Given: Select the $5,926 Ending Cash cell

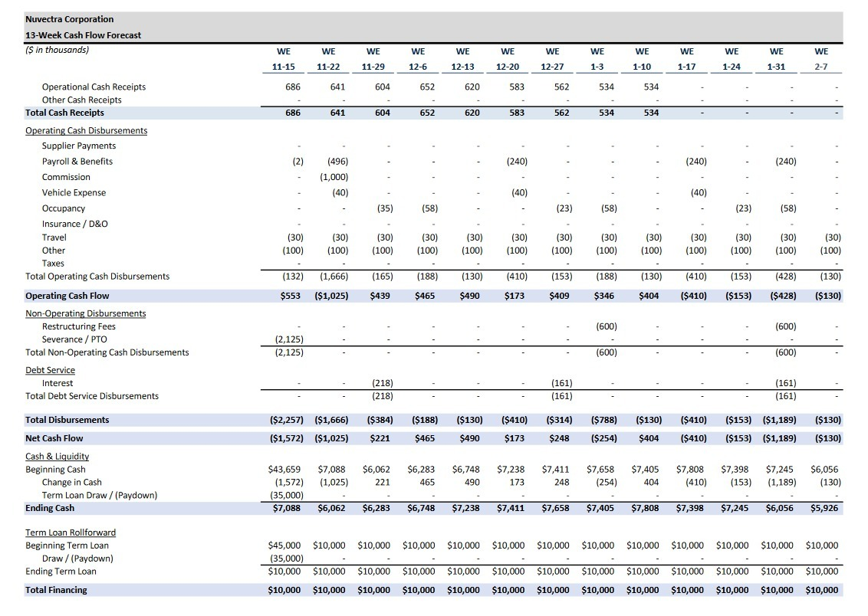Looking at the screenshot, I should 824,508.
